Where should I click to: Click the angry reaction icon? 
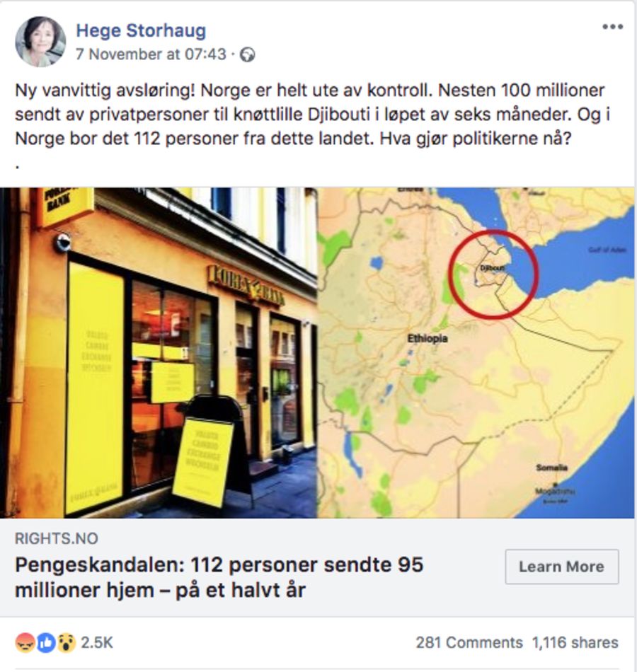pyautogui.click(x=25, y=643)
